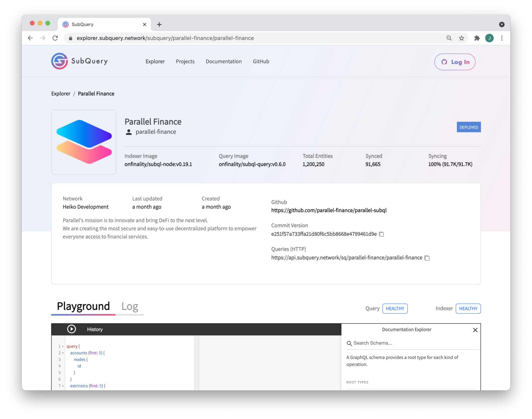Image resolution: width=532 pixels, height=419 pixels.
Task: Bookmark this page with the star icon
Action: pyautogui.click(x=462, y=38)
